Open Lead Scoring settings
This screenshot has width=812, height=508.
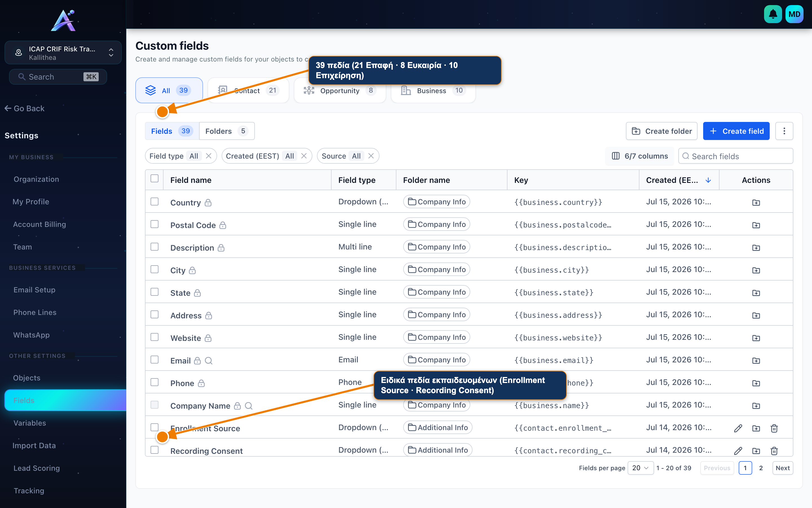[x=37, y=468]
